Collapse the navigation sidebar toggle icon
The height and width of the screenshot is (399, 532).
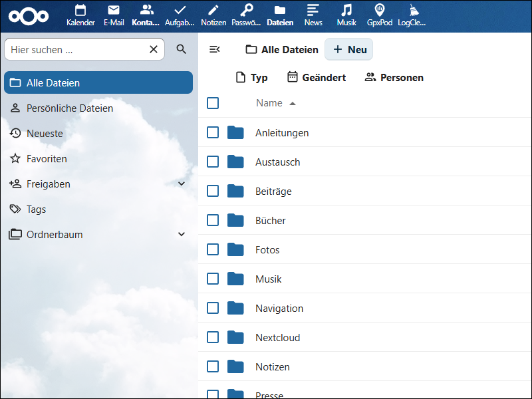coord(214,50)
